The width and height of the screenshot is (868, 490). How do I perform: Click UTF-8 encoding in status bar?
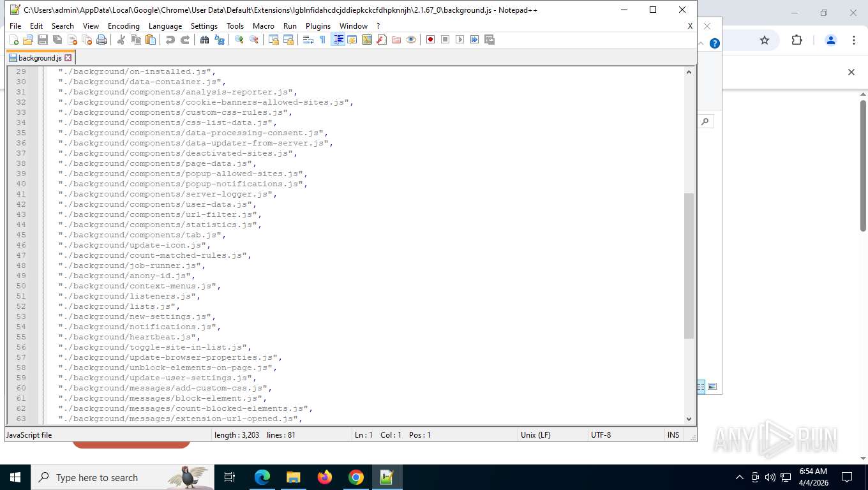(601, 435)
